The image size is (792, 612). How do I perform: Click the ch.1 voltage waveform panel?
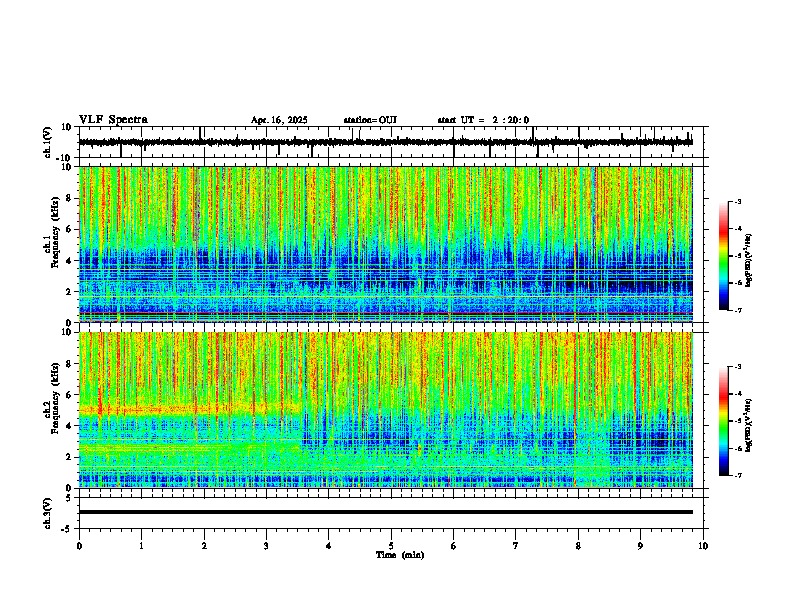point(393,142)
